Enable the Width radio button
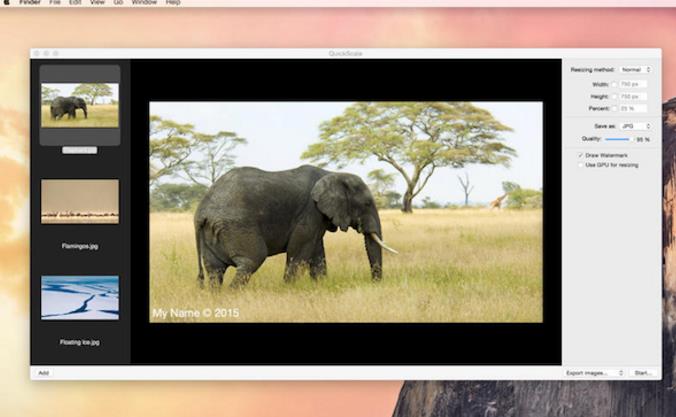Screen dimensions: 676x417 615,84
